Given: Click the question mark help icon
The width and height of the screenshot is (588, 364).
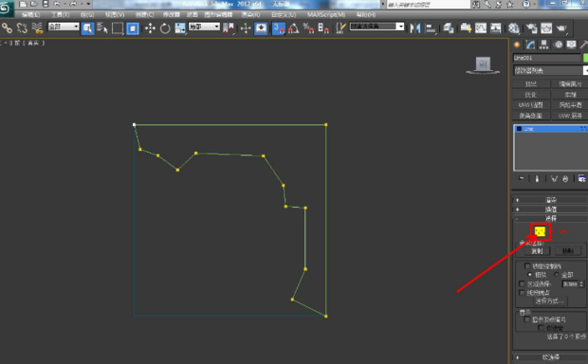Looking at the screenshot, I should point(526,5).
